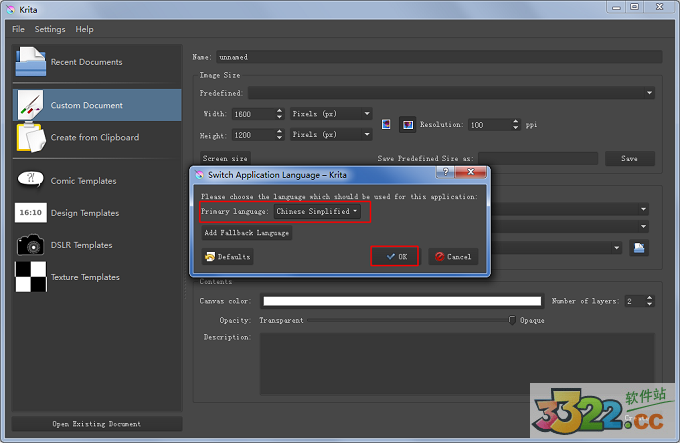Screen dimensions: 680x443
Task: Click the white Canvas color swatch
Action: coord(402,301)
